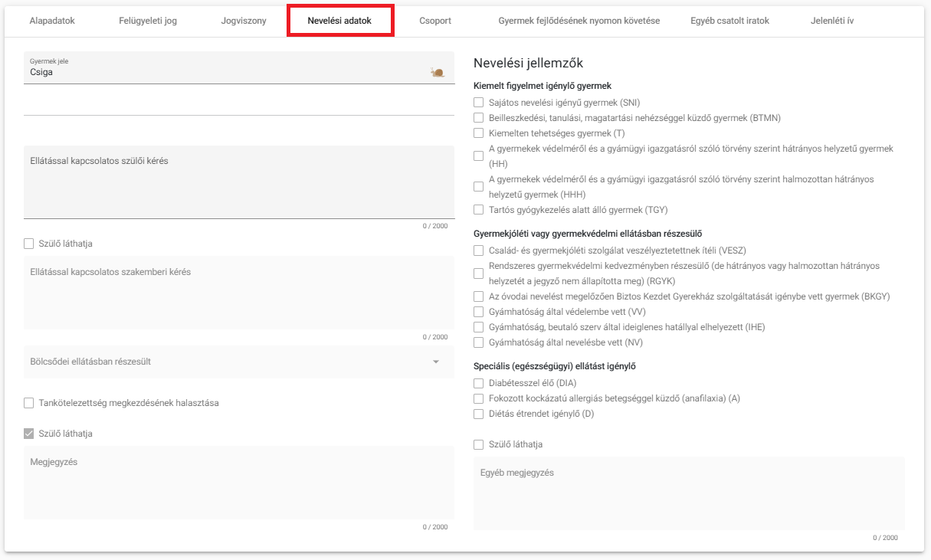
Task: Tick Gyámhatóság által védelembe vett (VV)
Action: pyautogui.click(x=478, y=312)
